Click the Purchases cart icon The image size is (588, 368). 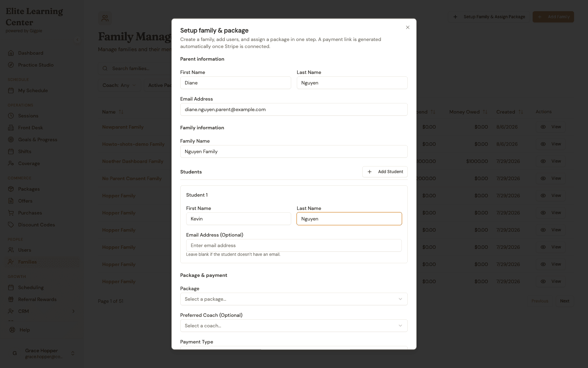[11, 213]
